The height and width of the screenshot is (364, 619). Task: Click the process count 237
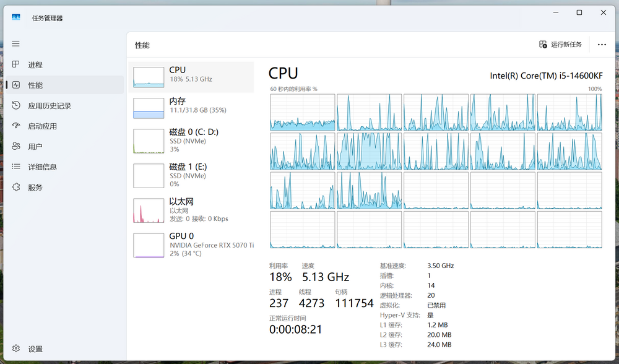[279, 303]
